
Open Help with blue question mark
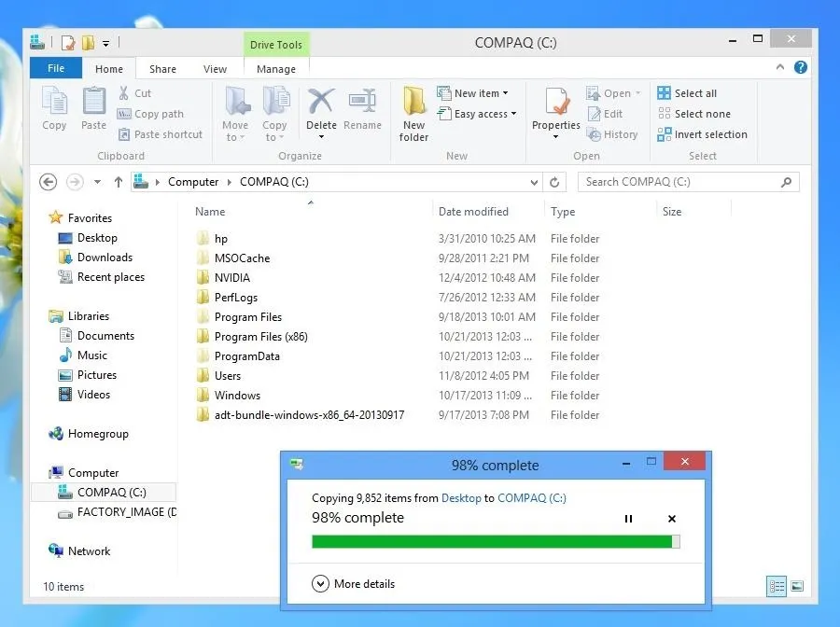pyautogui.click(x=801, y=67)
